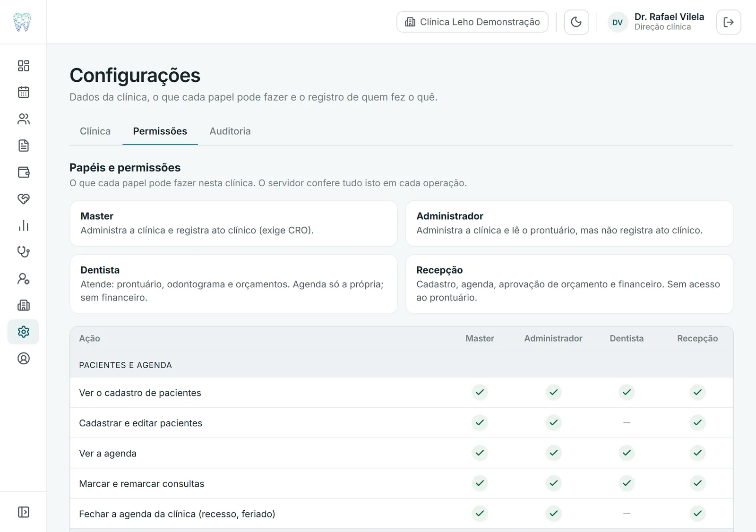This screenshot has height=532, width=756.
Task: Click the Dr. Rafael Vilela name
Action: coord(669,17)
